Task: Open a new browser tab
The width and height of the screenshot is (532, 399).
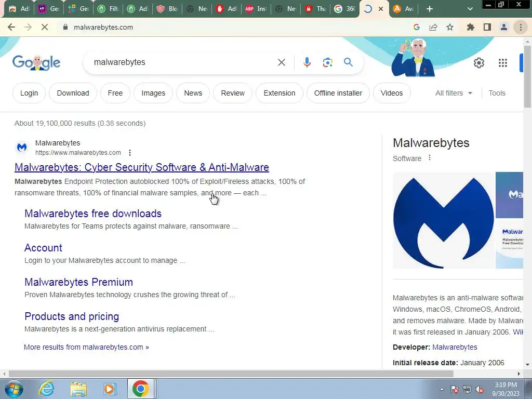Action: 430,9
